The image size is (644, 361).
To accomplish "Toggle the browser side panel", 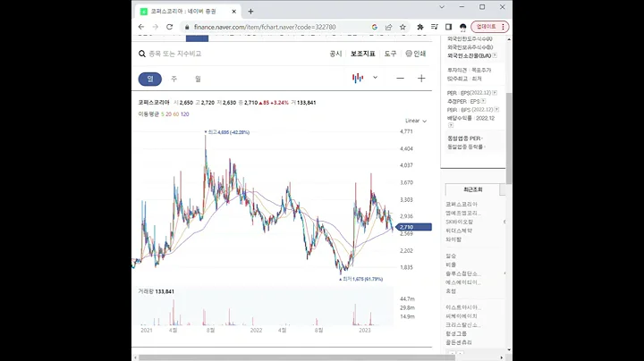I will [448, 27].
